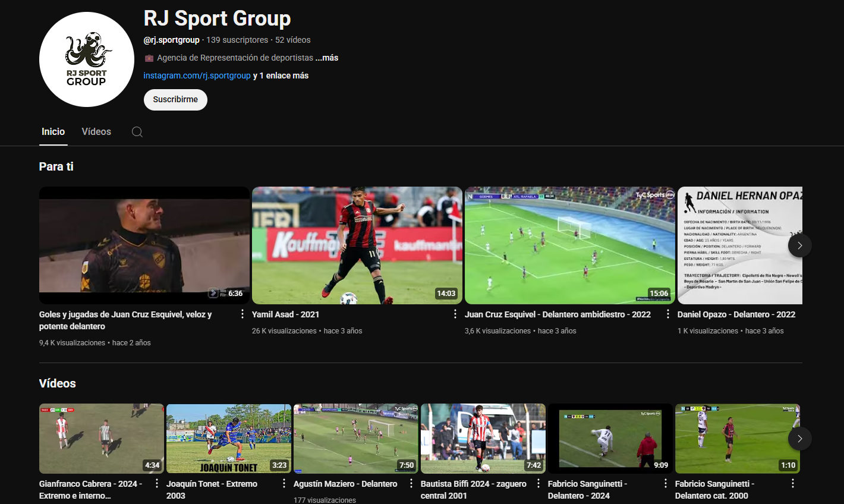Show next videos in Para ti row
Image resolution: width=844 pixels, height=504 pixels.
(x=800, y=245)
